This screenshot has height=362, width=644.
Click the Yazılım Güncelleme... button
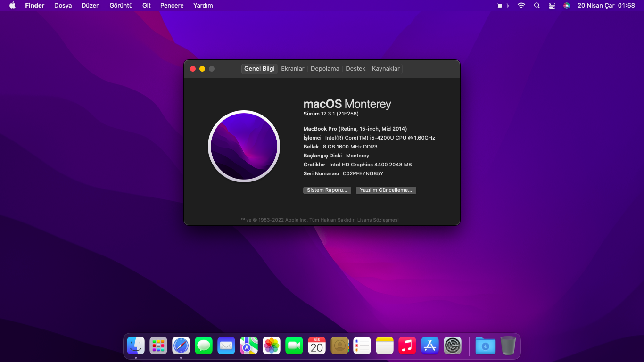[386, 190]
